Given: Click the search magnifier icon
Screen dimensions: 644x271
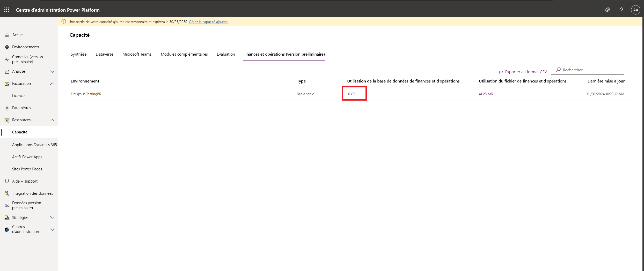Looking at the screenshot, I should [558, 70].
